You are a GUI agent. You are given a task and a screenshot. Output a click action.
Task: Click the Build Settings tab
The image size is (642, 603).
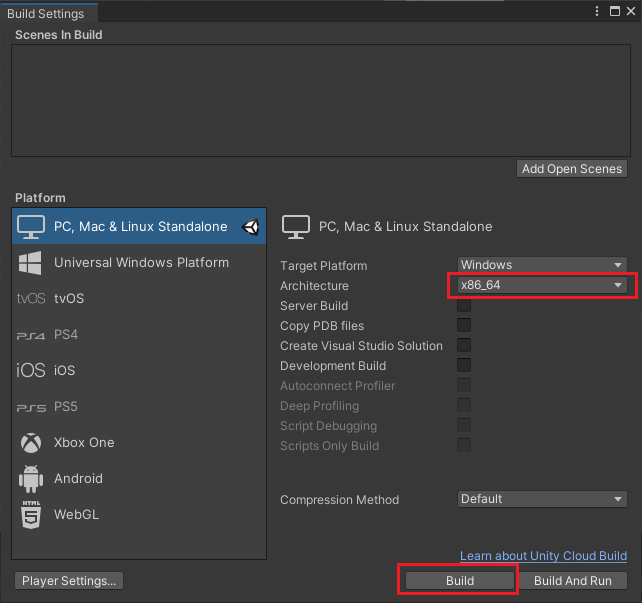tap(46, 12)
